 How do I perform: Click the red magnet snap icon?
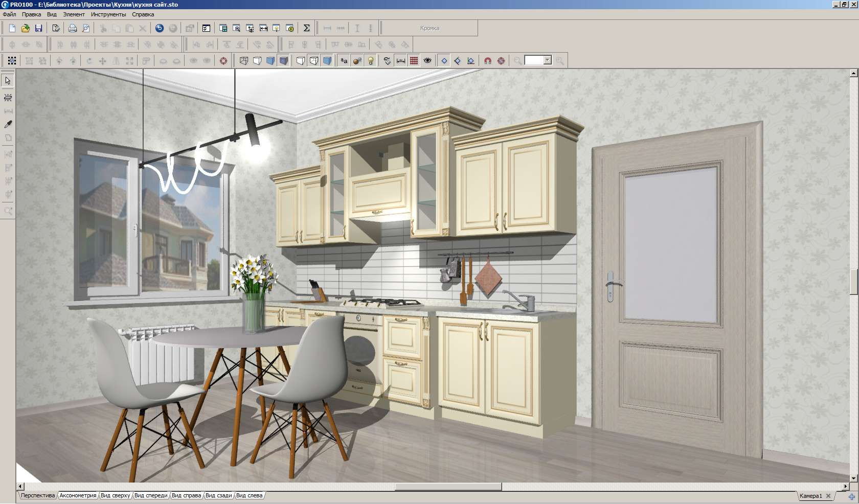click(x=488, y=61)
